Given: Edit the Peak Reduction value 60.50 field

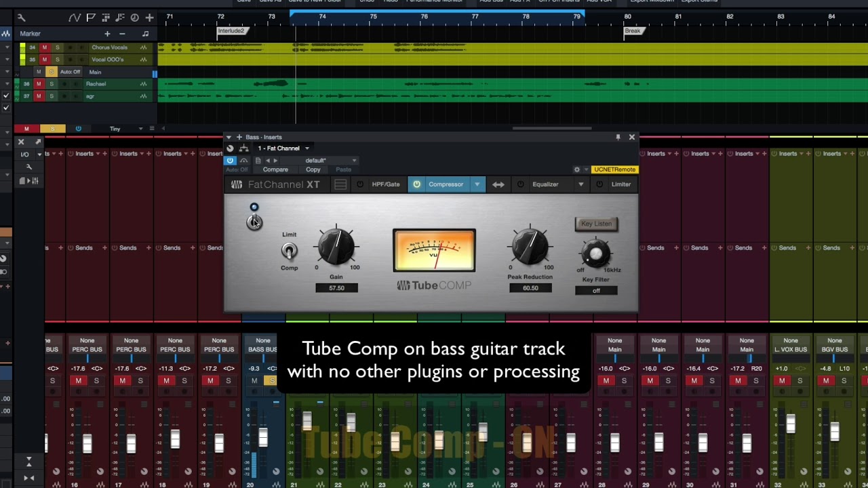Looking at the screenshot, I should [530, 288].
